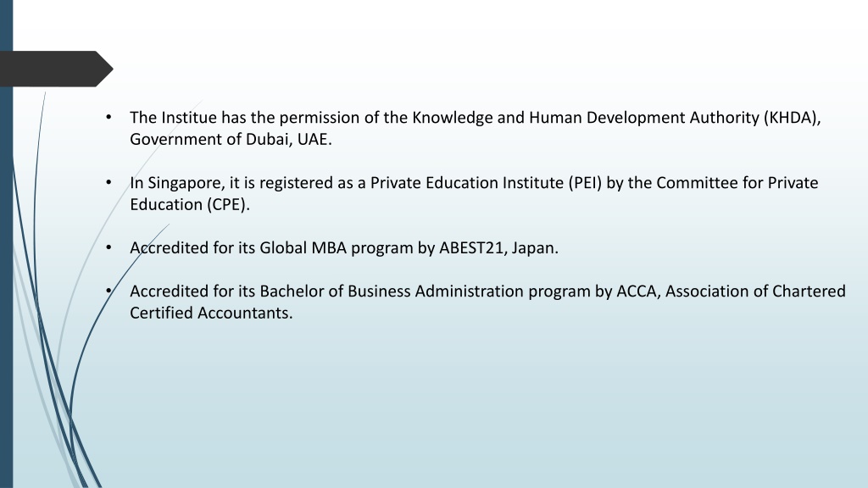The image size is (868, 488).
Task: Click 'ABEST21' in the Global MBA bullet
Action: coord(472,248)
